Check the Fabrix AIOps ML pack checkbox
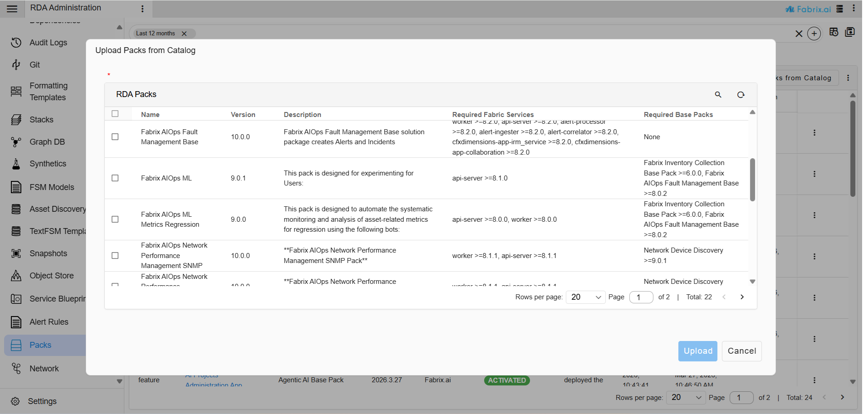 click(x=115, y=178)
